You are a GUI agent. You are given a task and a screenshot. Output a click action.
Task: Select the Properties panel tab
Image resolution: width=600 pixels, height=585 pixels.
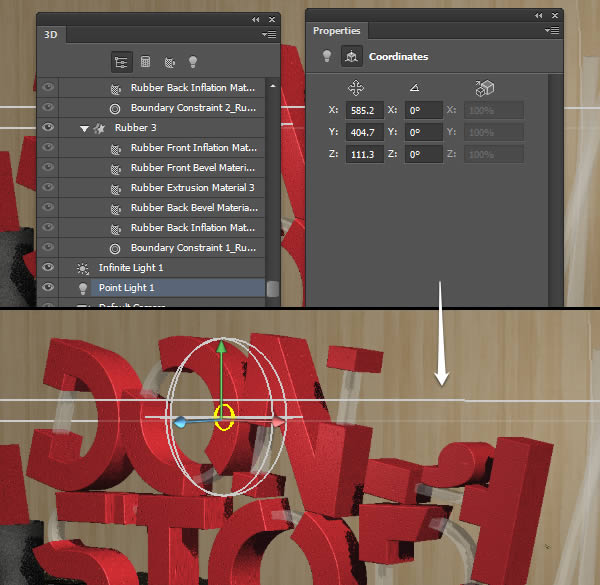(337, 30)
